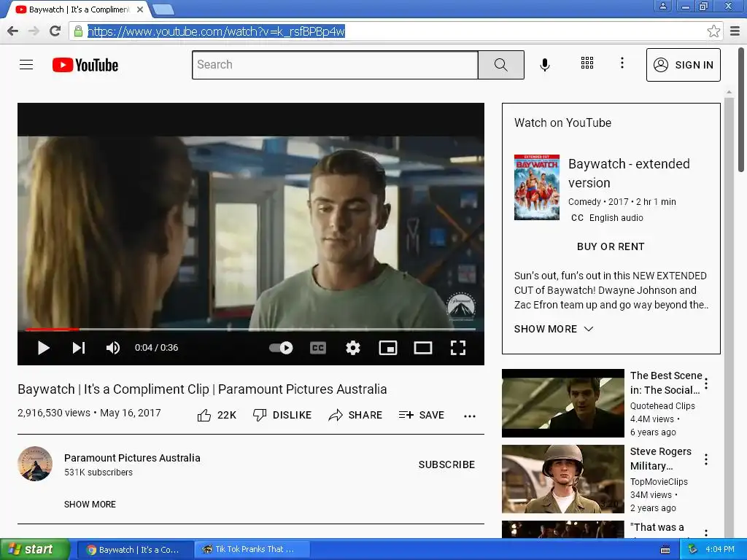This screenshot has height=560, width=747.
Task: Open Paramount Pictures Australia channel avatar
Action: click(35, 464)
